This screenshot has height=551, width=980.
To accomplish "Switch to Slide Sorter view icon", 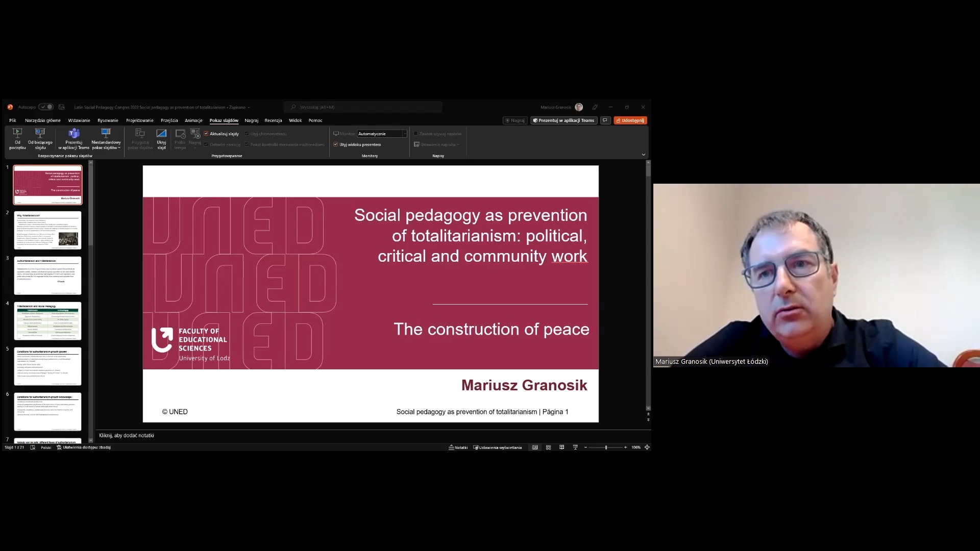I will (548, 447).
